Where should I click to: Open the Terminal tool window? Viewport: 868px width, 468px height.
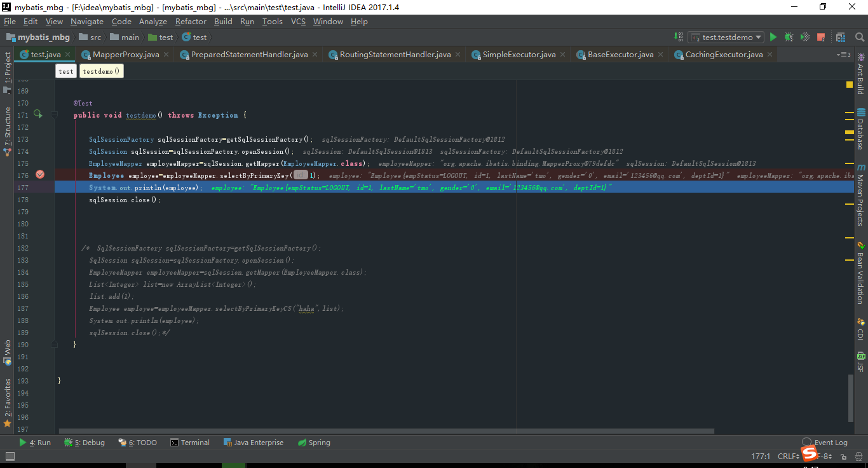pos(190,442)
